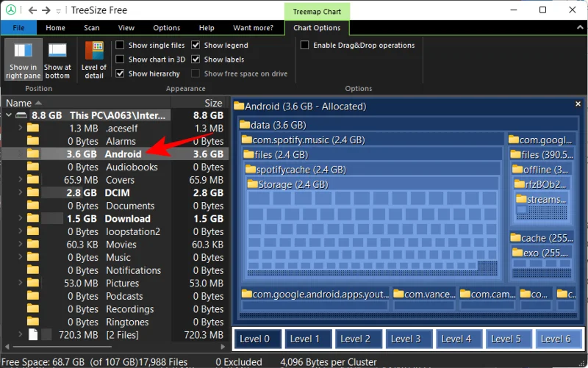Switch to the Scan ribbon tab
Viewport: 588px width, 368px height.
coord(91,28)
